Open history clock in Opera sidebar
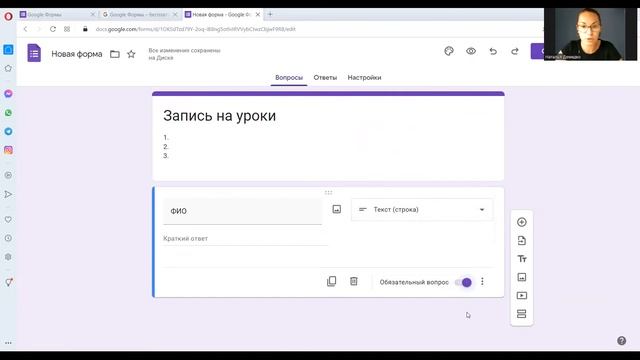This screenshot has height=360, width=640. click(8, 238)
